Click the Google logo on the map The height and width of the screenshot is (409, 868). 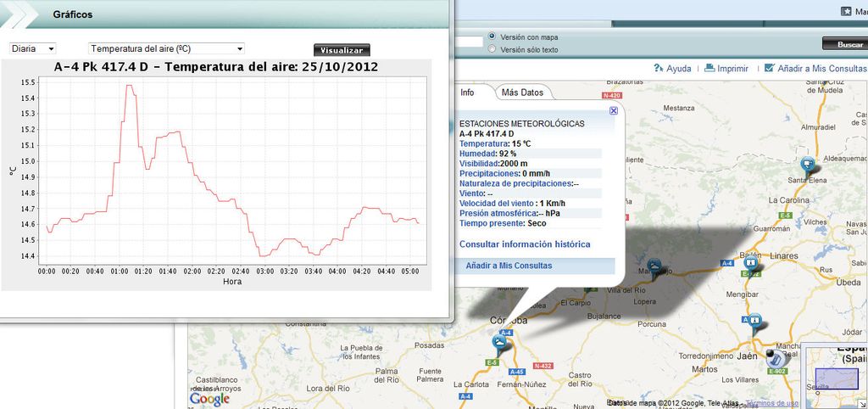point(209,399)
